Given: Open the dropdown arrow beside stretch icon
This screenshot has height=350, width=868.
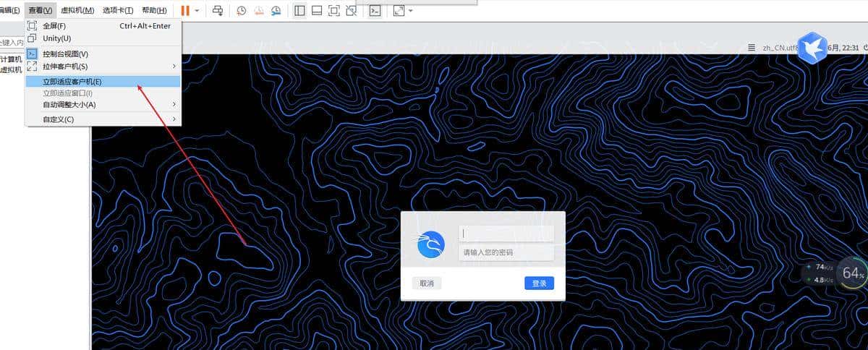Looking at the screenshot, I should coord(411,11).
